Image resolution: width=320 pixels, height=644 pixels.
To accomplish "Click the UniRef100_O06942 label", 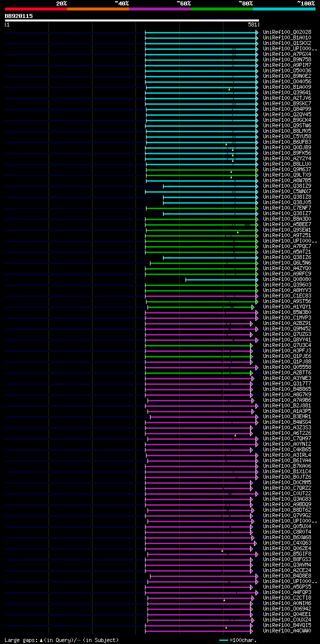I will 287,609.
